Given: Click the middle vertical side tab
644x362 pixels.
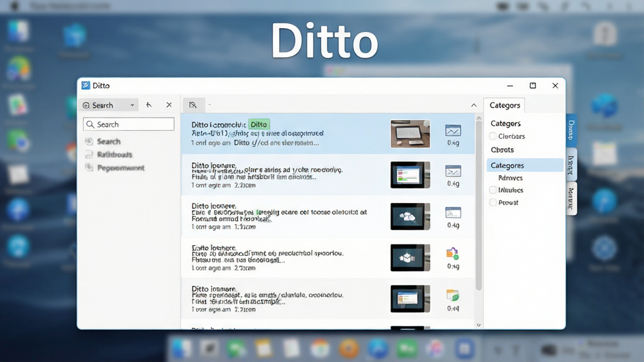Looking at the screenshot, I should pos(571,165).
